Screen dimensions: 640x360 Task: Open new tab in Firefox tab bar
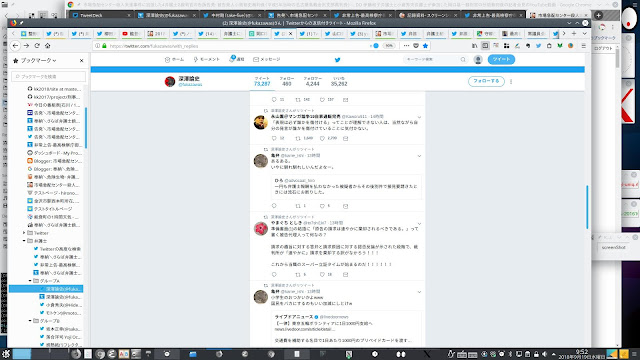pyautogui.click(x=574, y=33)
